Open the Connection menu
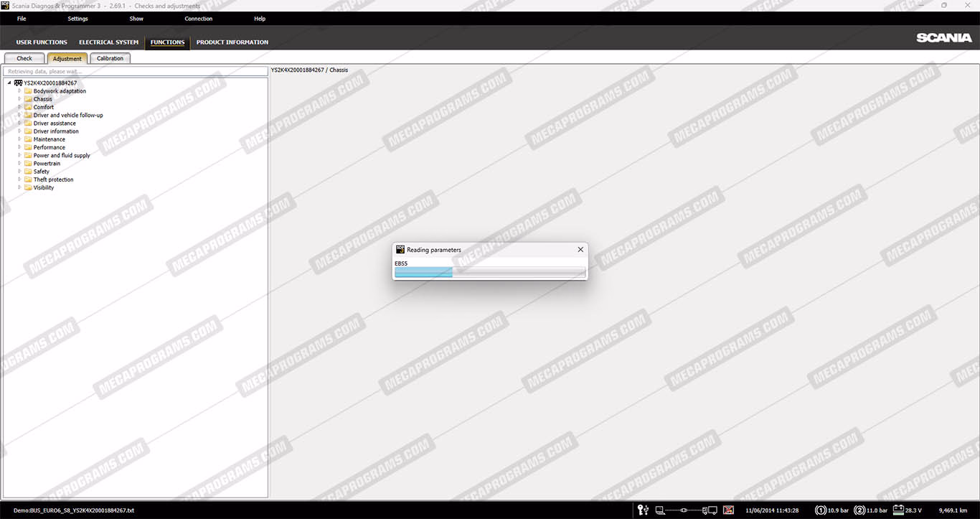This screenshot has width=980, height=519. (198, 19)
